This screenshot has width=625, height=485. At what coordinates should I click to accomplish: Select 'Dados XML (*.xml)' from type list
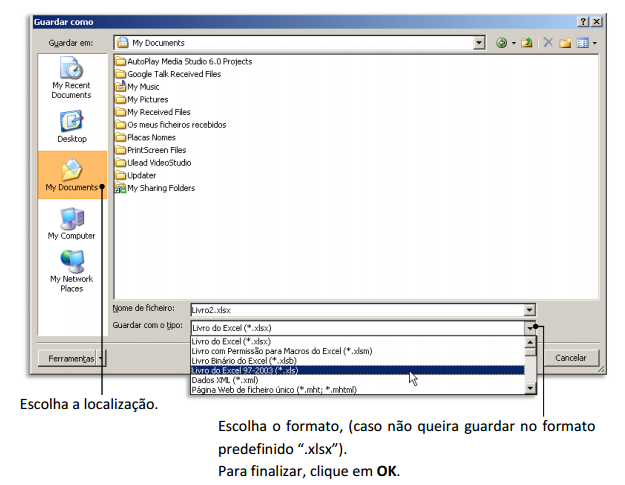pos(240,380)
